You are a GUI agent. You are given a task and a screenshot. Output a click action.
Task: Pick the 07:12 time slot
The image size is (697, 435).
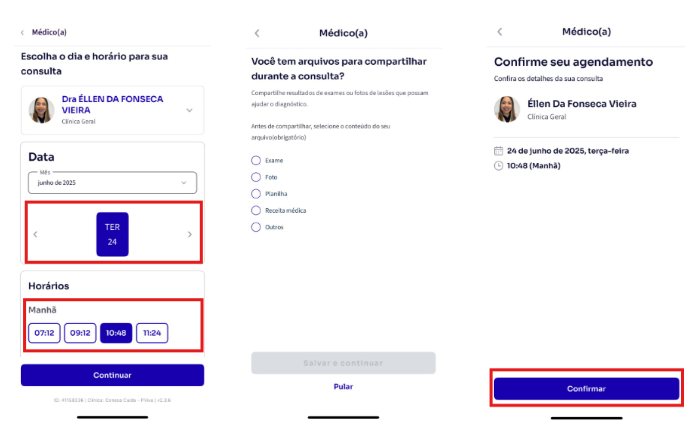coord(44,333)
